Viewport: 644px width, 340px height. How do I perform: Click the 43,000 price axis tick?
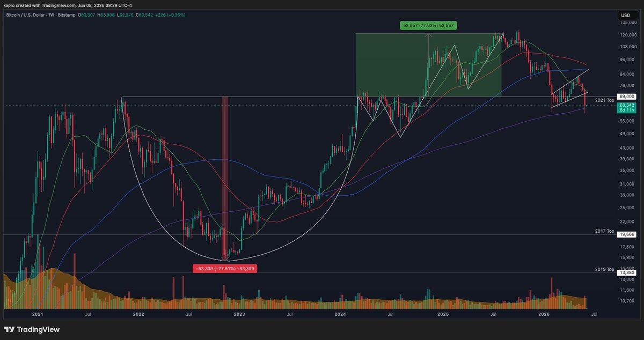(x=627, y=147)
